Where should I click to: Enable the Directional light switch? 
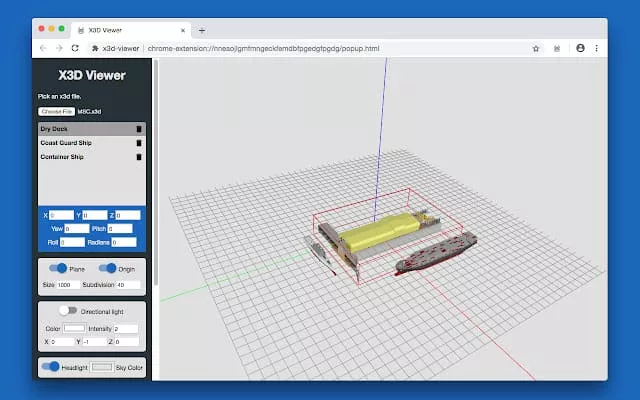coord(68,311)
